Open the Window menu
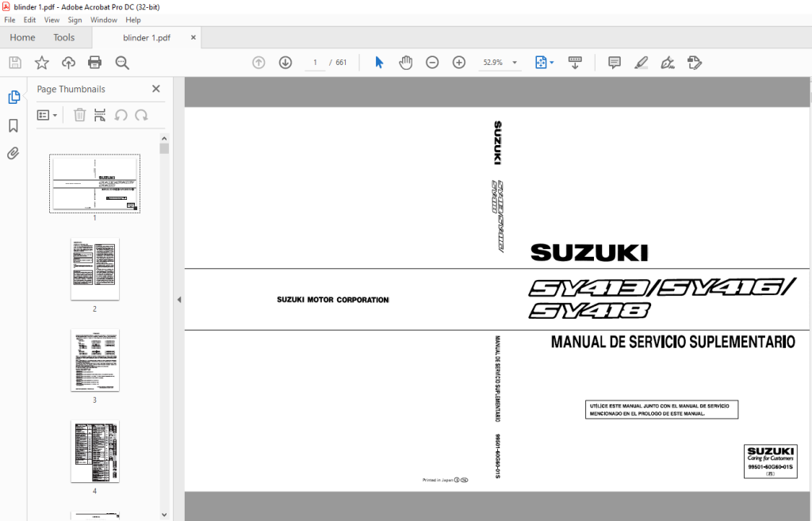This screenshot has height=521, width=812. pos(104,20)
